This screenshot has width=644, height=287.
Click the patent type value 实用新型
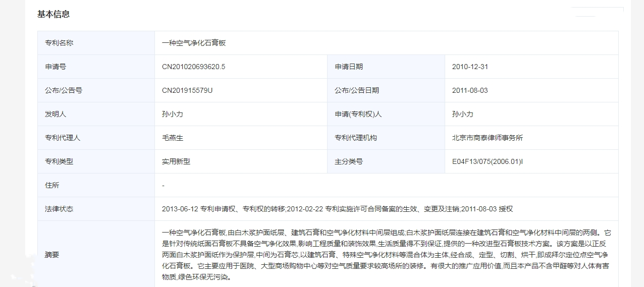click(x=176, y=161)
